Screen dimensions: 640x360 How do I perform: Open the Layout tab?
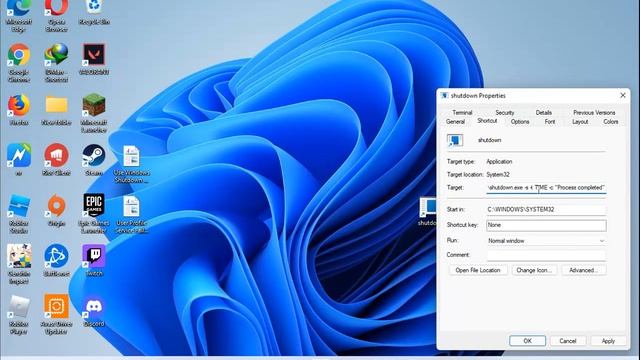click(x=580, y=122)
